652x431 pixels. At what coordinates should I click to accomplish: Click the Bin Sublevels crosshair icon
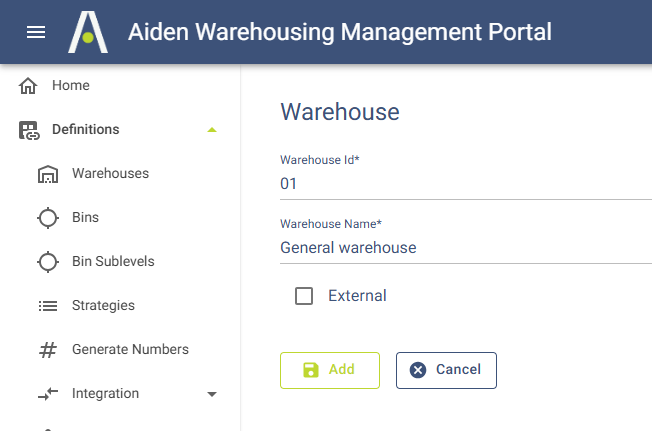tap(48, 261)
